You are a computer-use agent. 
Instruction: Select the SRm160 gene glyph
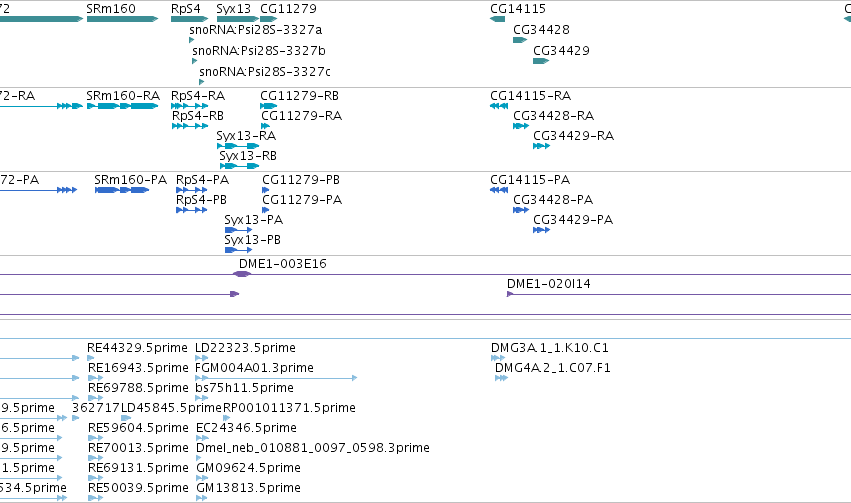pos(122,19)
